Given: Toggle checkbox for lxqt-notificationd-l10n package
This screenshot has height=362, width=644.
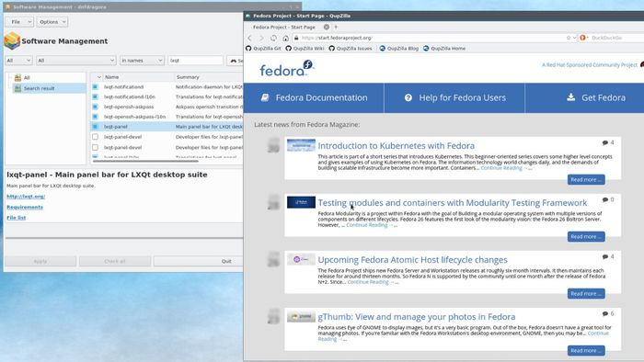Looking at the screenshot, I should point(96,96).
